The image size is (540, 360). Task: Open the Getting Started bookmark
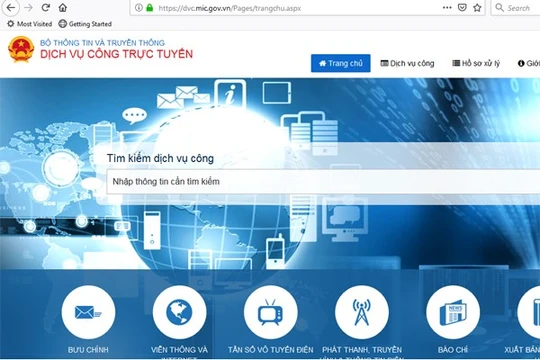(x=85, y=24)
